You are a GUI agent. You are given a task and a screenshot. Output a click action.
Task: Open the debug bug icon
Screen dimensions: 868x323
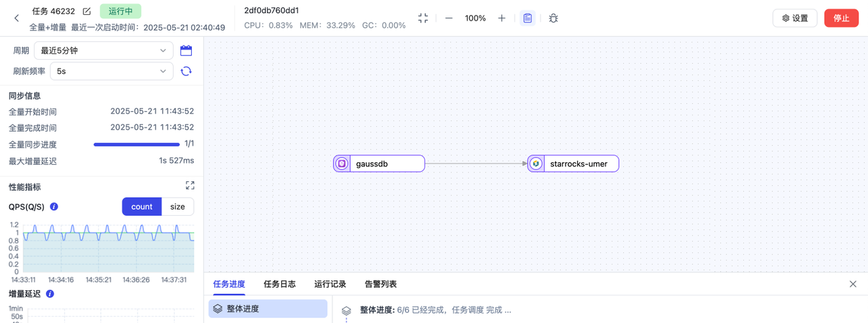coord(553,18)
